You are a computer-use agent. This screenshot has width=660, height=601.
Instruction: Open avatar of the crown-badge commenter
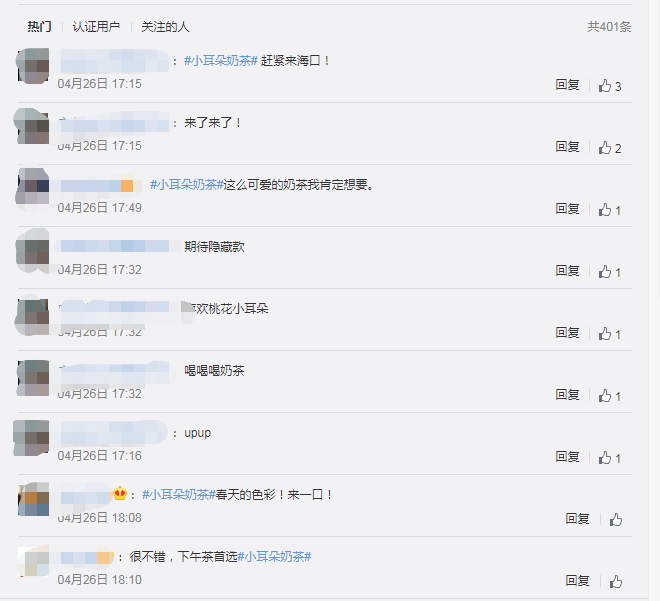[x=33, y=500]
